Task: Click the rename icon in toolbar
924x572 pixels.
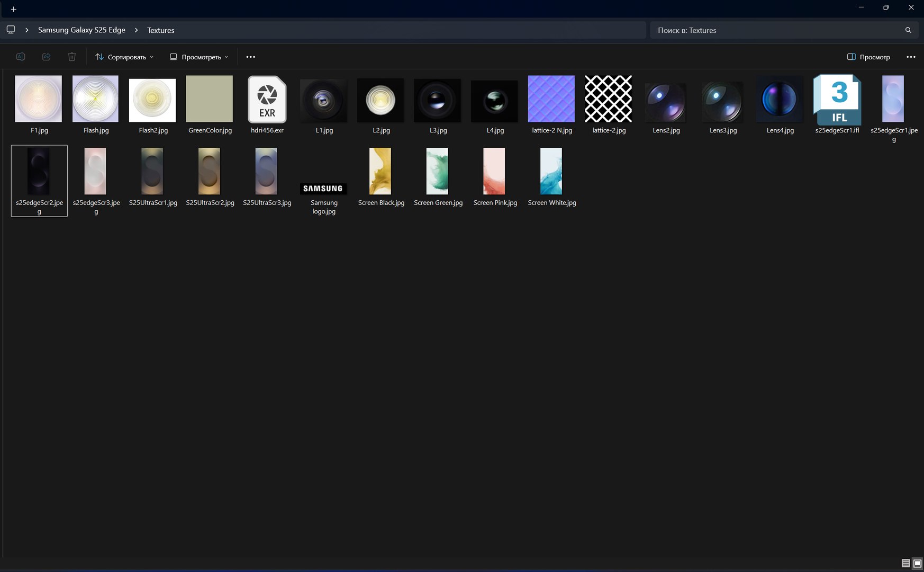Action: 21,57
